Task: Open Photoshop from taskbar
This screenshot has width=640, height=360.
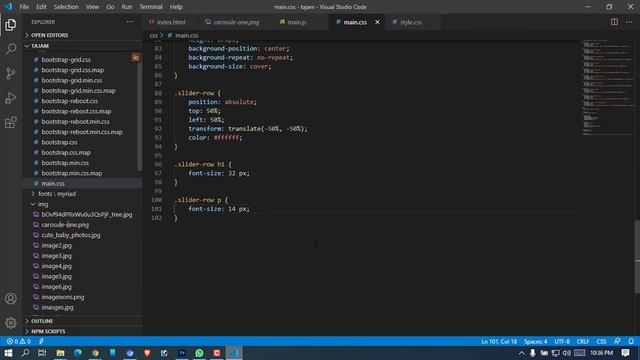Action: click(x=182, y=353)
